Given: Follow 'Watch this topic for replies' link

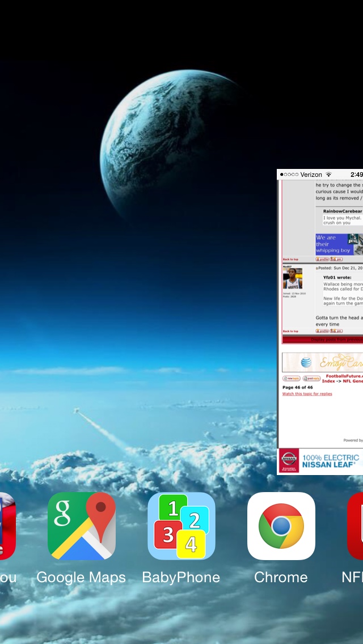Looking at the screenshot, I should coord(307,394).
